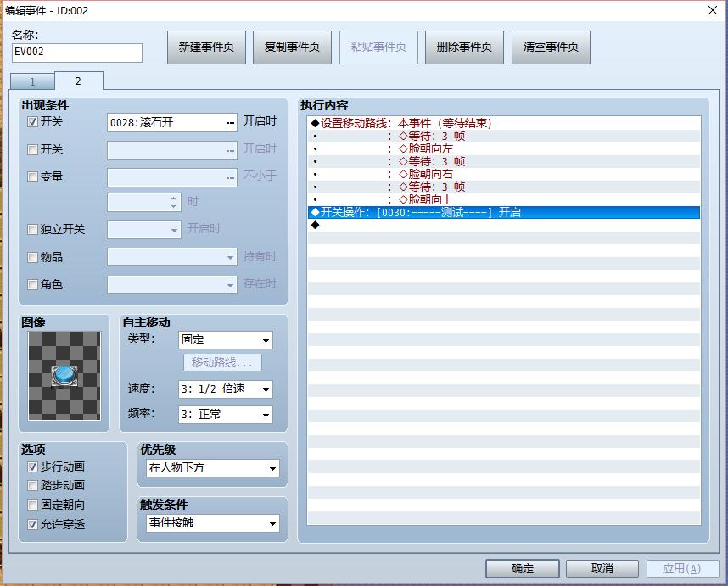Select the 脸朝向右 command line
Viewport: 728px width, 586px height.
pyautogui.click(x=504, y=174)
